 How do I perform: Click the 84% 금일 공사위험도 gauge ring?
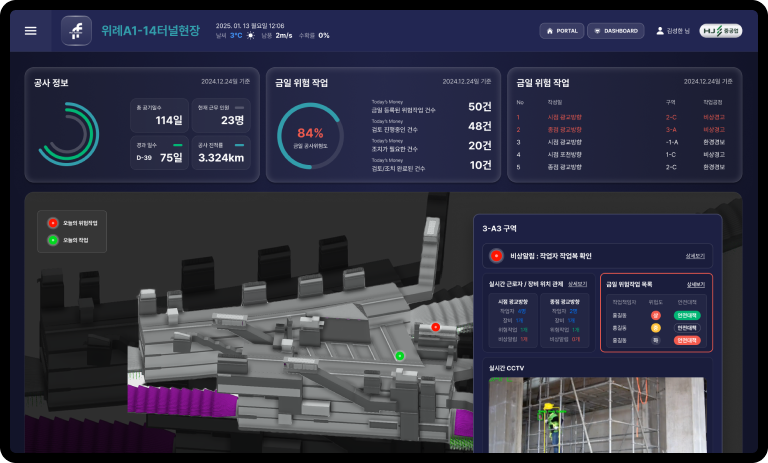pyautogui.click(x=310, y=136)
